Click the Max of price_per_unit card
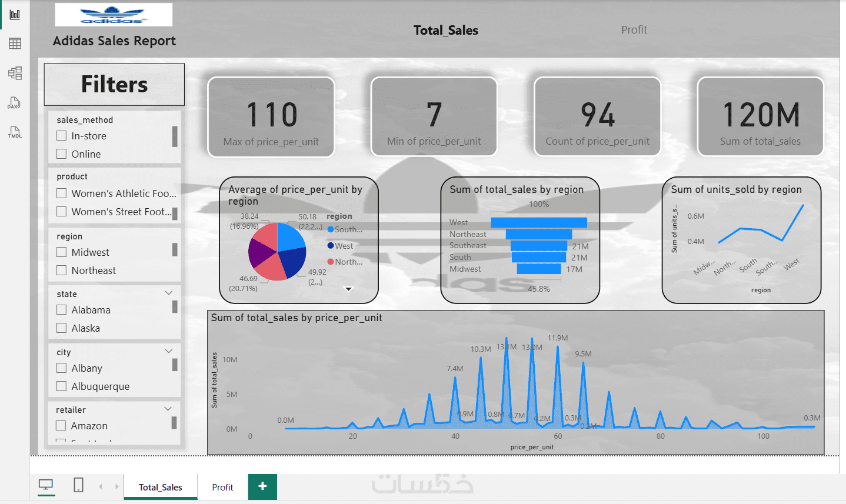Screen dimensions: 846x504 (271, 117)
